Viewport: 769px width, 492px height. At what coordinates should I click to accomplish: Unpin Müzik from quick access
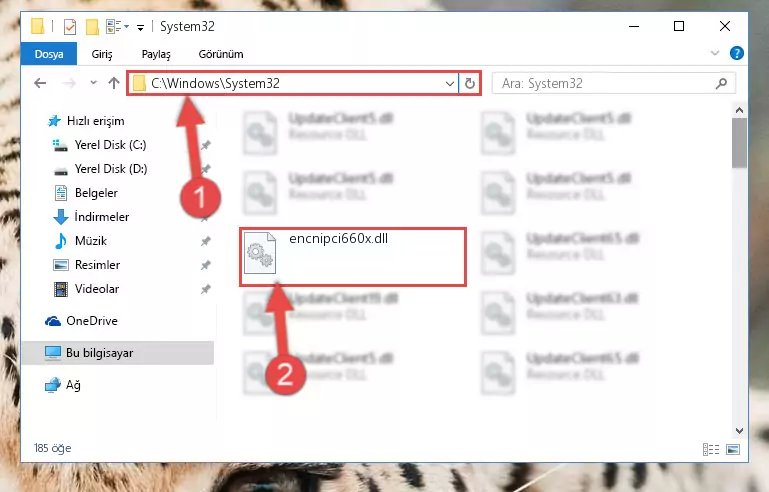(205, 241)
